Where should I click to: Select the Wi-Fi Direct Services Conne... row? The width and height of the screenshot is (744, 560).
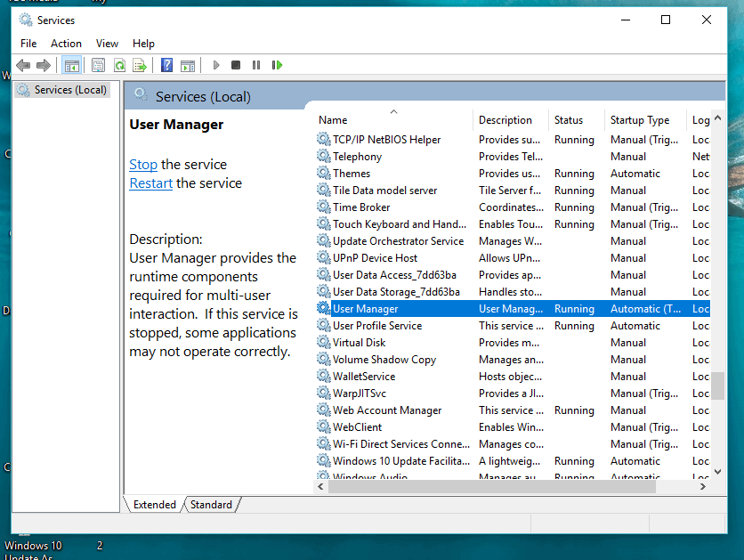click(x=513, y=444)
